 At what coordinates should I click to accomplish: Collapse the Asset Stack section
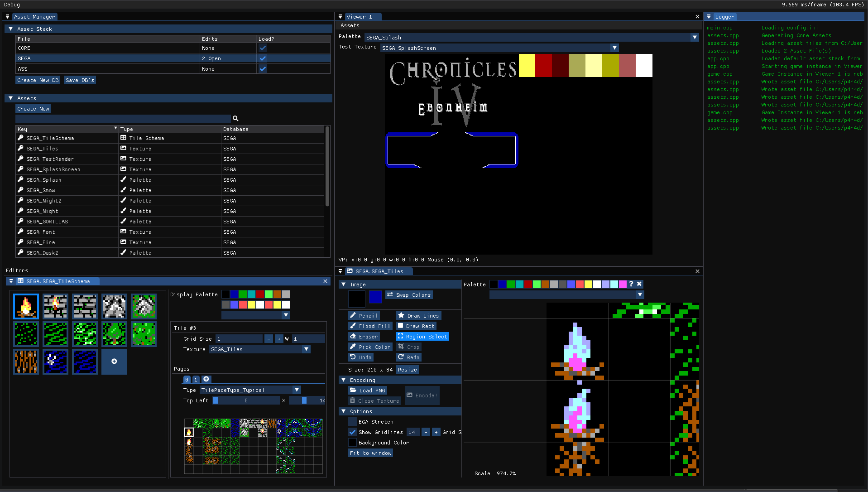[11, 29]
